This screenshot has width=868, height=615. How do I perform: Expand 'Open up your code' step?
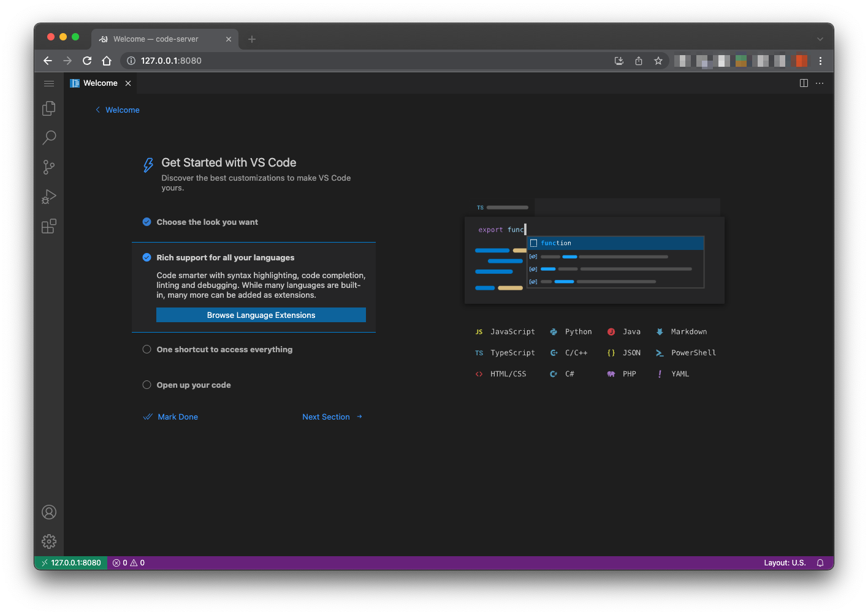tap(194, 385)
